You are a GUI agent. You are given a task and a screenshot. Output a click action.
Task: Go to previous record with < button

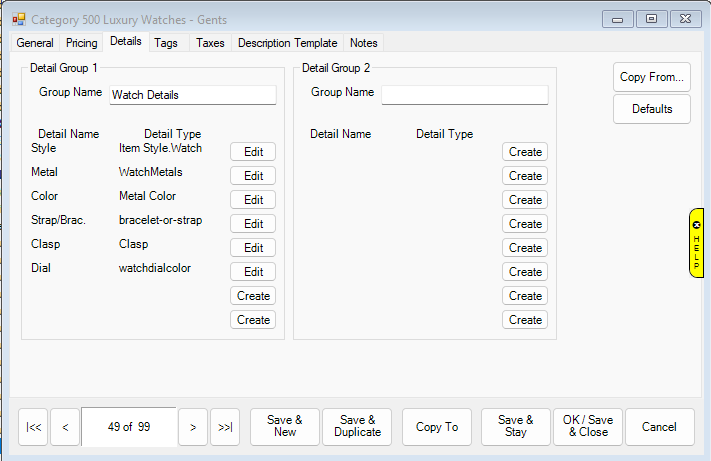[x=65, y=427]
